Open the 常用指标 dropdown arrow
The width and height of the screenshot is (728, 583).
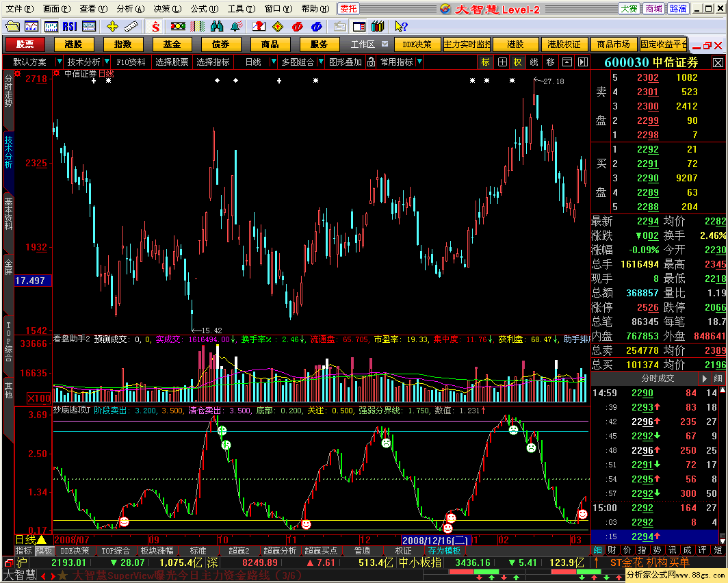(x=419, y=62)
